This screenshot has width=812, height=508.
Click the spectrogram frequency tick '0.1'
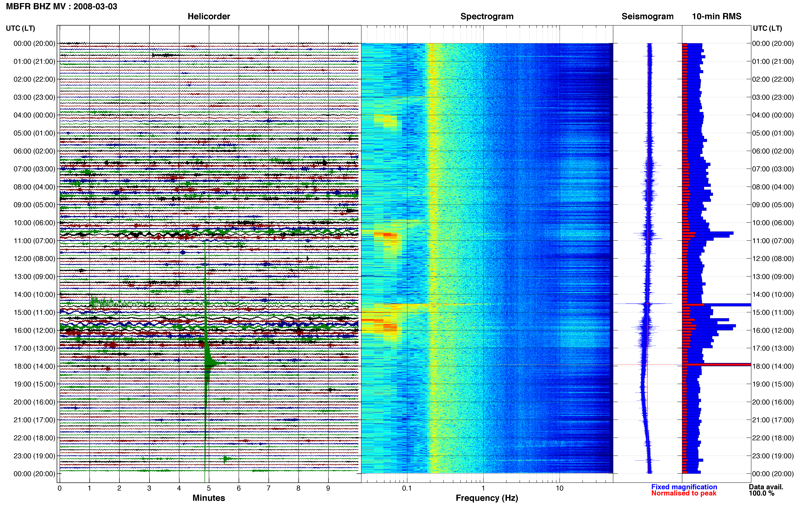point(407,488)
